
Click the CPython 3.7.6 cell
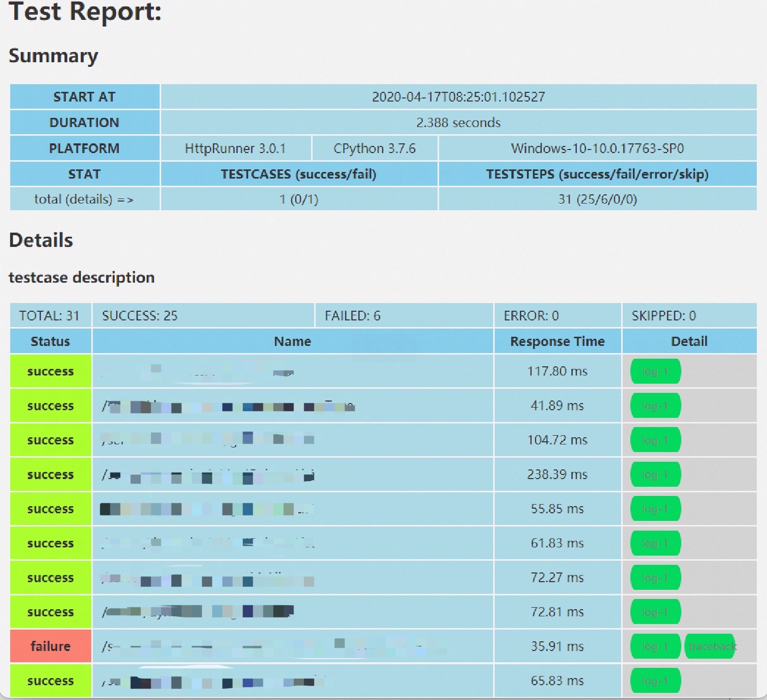point(375,148)
